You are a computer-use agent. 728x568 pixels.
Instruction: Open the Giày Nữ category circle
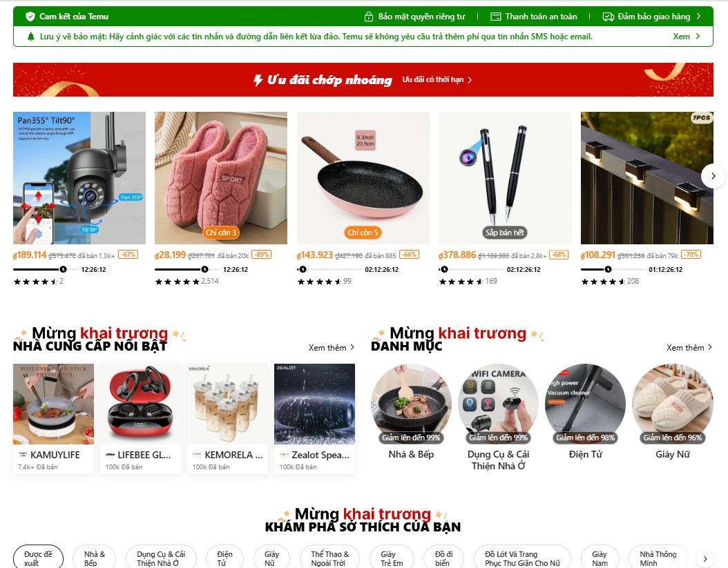pyautogui.click(x=672, y=404)
